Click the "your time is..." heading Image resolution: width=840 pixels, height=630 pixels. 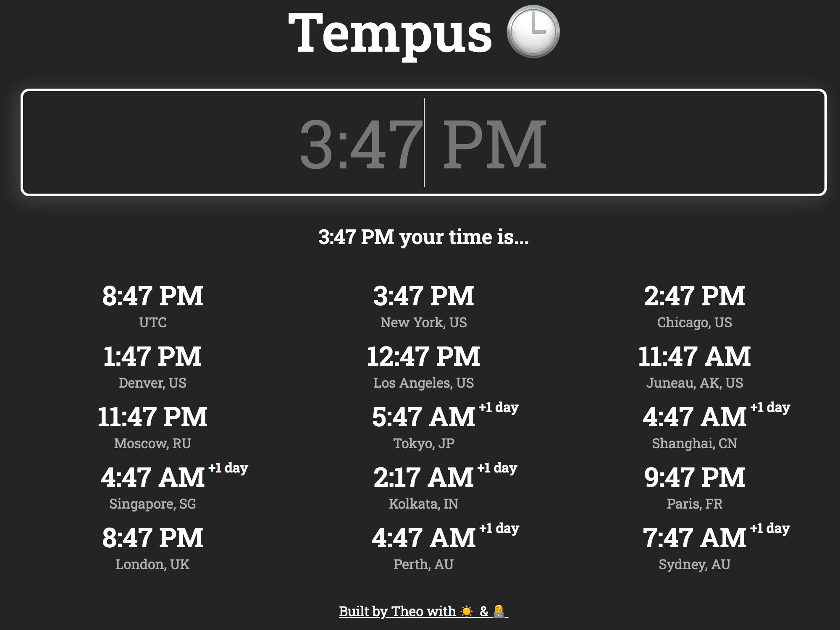click(x=423, y=237)
